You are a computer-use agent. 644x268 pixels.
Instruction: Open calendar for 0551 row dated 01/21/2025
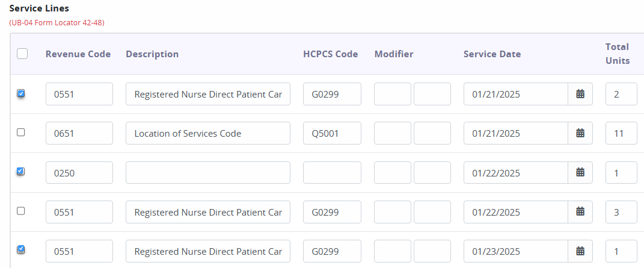coord(580,94)
